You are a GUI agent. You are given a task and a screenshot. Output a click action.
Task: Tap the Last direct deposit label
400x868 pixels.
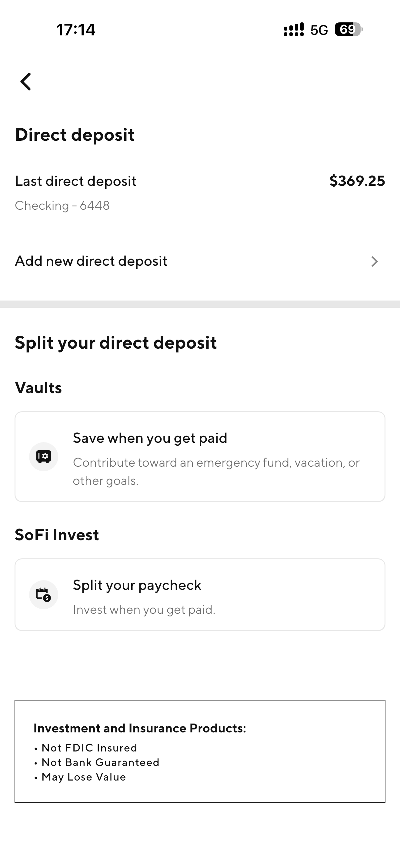pos(75,181)
